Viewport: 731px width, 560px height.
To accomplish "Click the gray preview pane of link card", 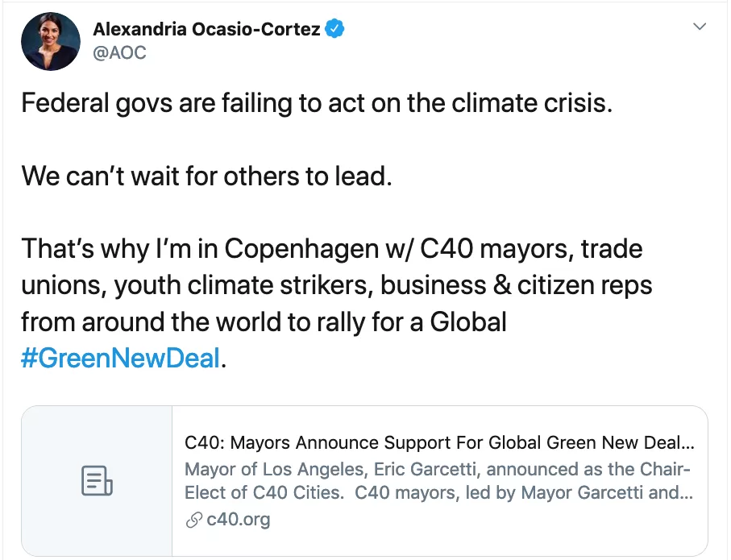I will (x=97, y=481).
